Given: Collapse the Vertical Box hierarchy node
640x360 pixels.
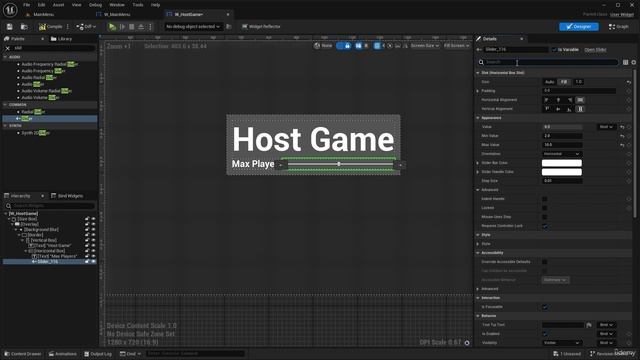Looking at the screenshot, I should pyautogui.click(x=23, y=240).
